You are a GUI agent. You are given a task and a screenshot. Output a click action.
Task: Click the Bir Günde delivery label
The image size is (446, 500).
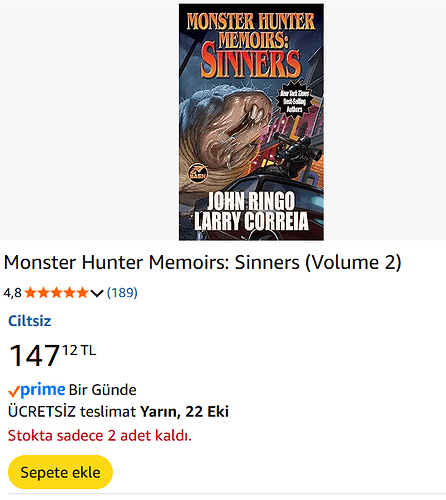click(x=103, y=390)
